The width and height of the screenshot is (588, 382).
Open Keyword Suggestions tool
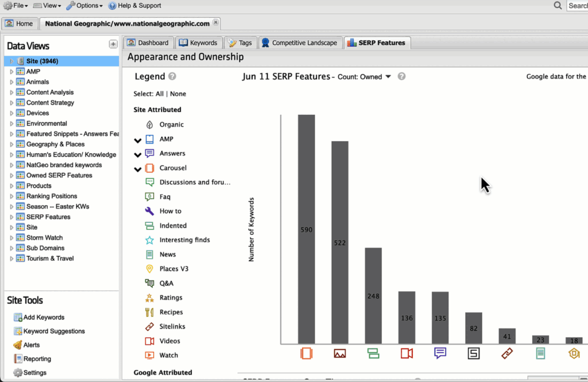click(x=49, y=331)
